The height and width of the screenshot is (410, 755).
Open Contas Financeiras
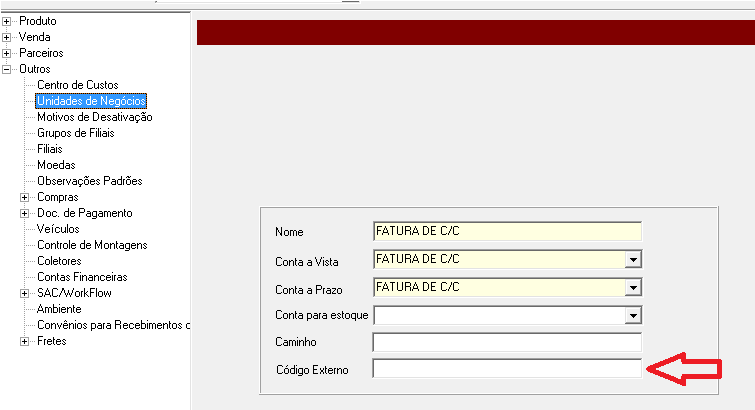click(82, 277)
